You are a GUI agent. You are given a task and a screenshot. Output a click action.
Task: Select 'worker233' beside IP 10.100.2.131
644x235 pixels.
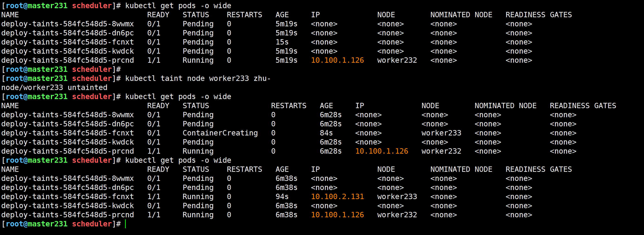click(x=397, y=197)
